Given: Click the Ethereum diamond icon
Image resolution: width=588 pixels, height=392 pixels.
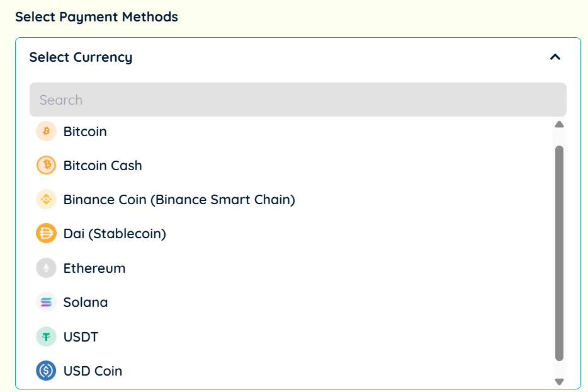Looking at the screenshot, I should (46, 268).
